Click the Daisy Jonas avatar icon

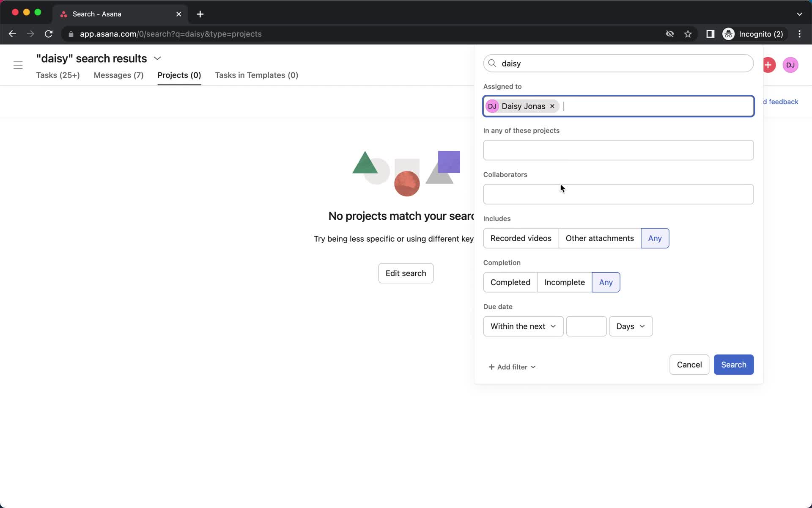(492, 106)
